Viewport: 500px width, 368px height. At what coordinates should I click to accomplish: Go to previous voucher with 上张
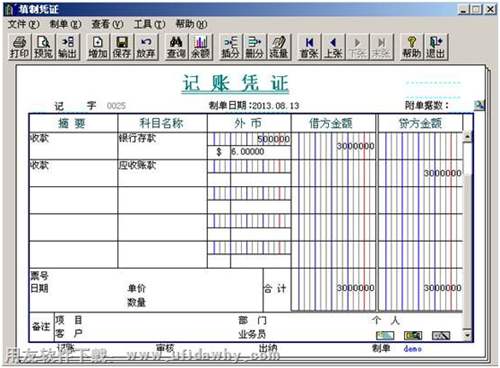click(333, 47)
